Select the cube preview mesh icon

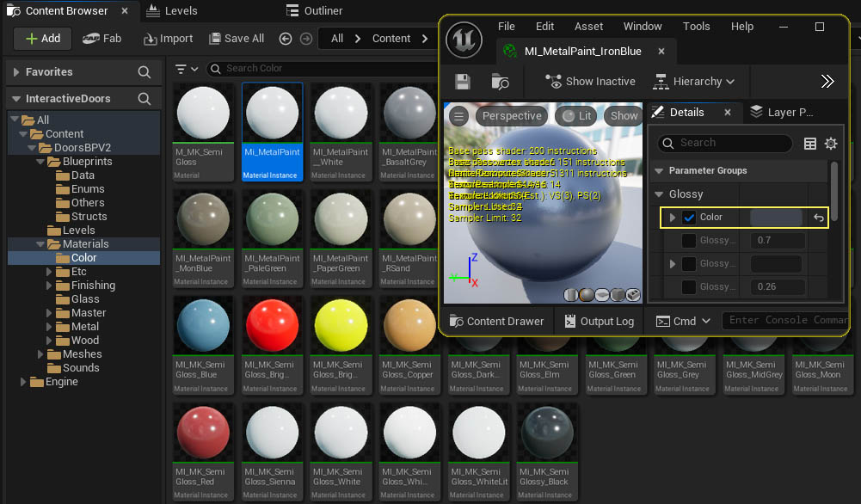point(618,295)
